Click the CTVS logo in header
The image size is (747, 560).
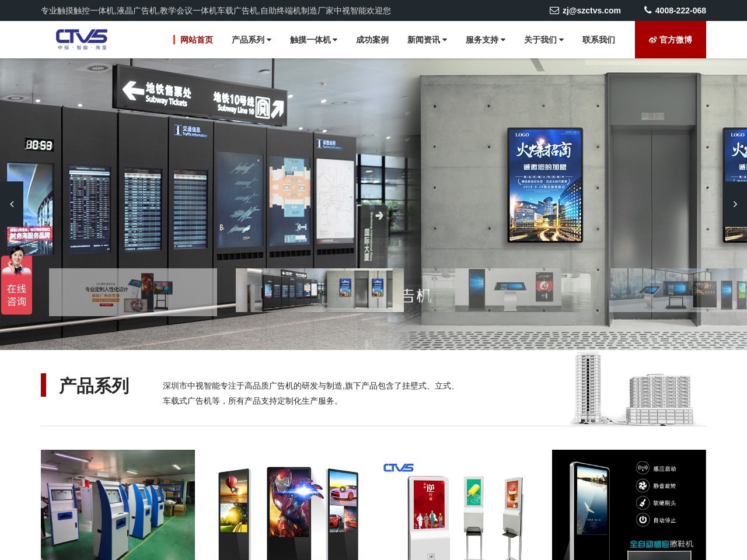coord(82,40)
